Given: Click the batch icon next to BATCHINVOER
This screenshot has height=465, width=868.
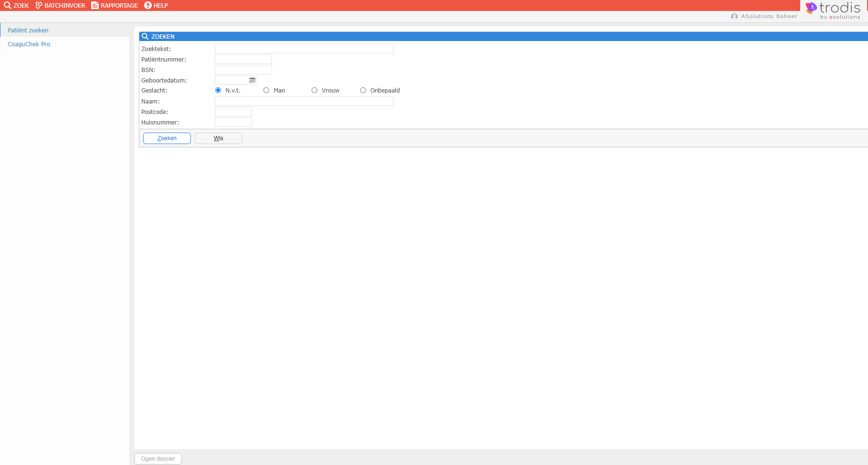Looking at the screenshot, I should (x=39, y=5).
